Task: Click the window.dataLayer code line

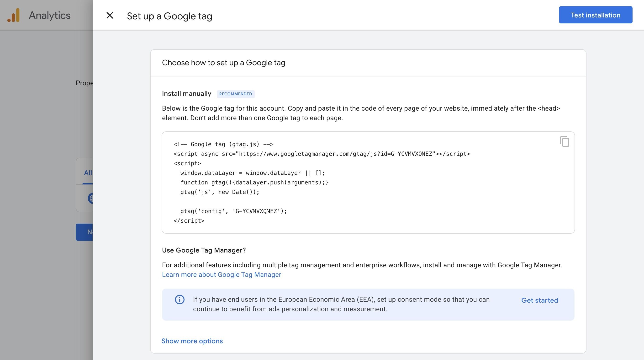Action: click(x=252, y=173)
